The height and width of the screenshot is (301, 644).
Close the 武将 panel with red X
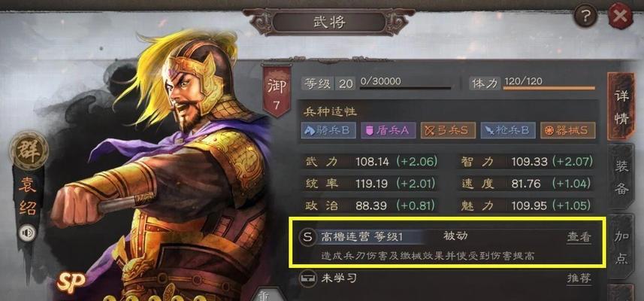(x=621, y=16)
